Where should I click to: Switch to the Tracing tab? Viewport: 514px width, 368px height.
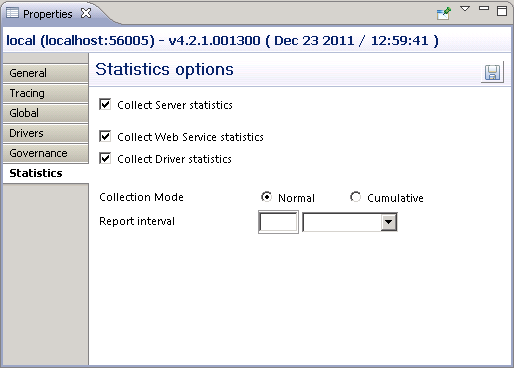click(x=46, y=93)
